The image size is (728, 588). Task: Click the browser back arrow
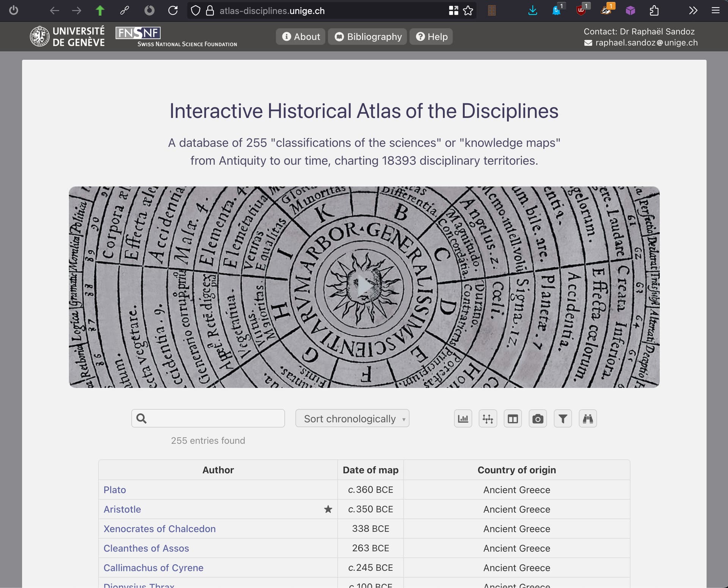[x=55, y=11]
